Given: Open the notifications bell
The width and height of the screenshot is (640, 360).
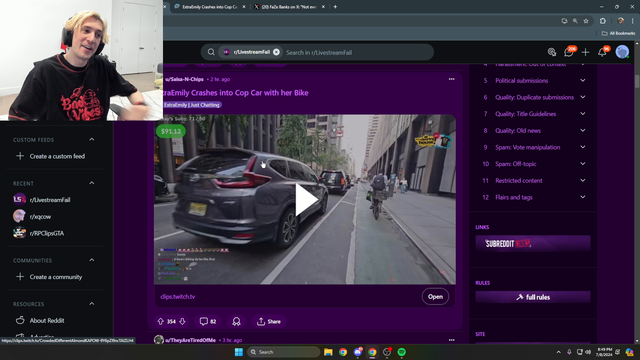Looking at the screenshot, I should point(602,52).
